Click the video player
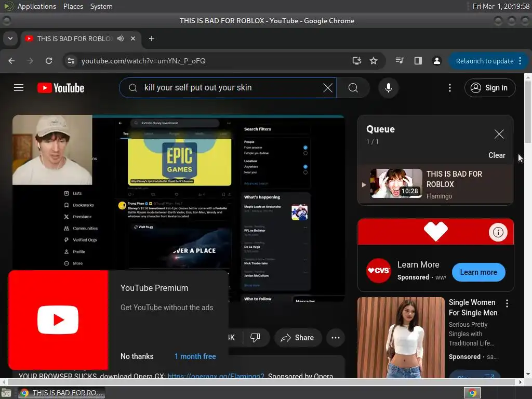This screenshot has height=399, width=532. pyautogui.click(x=179, y=208)
